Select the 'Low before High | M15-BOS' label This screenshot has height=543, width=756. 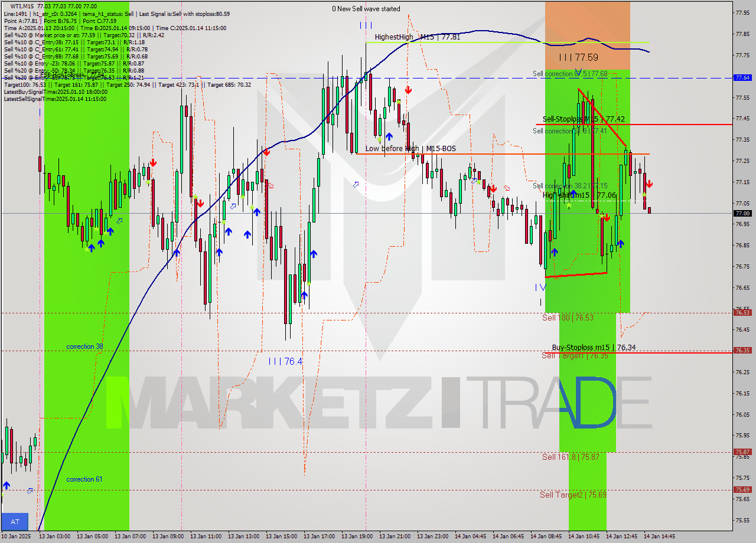tap(410, 149)
